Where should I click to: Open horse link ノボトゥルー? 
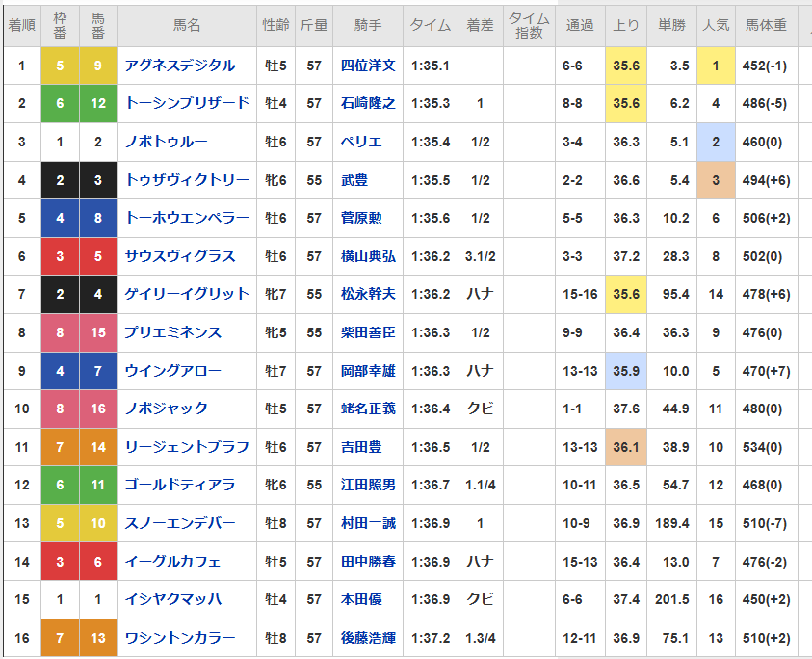166,142
